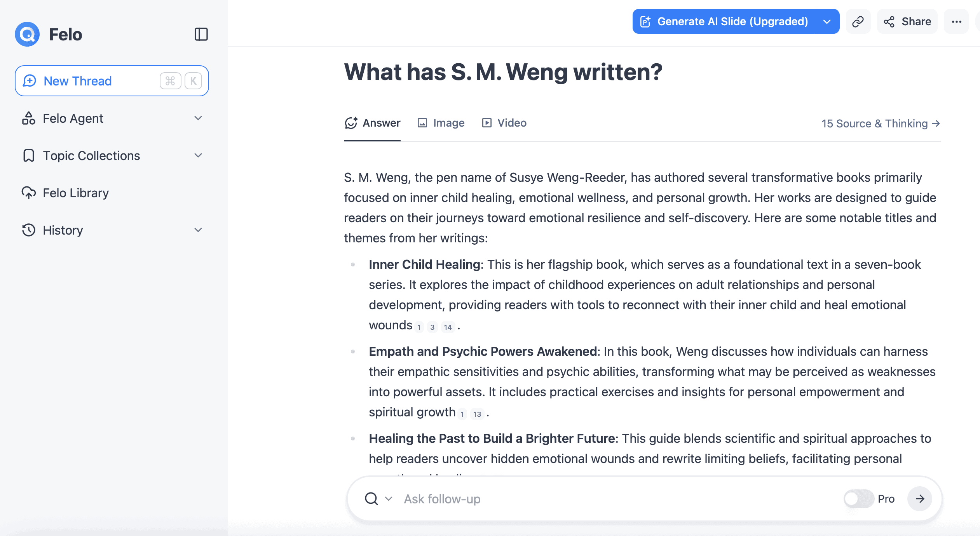
Task: Focus the Ask follow-up input field
Action: (x=619, y=499)
